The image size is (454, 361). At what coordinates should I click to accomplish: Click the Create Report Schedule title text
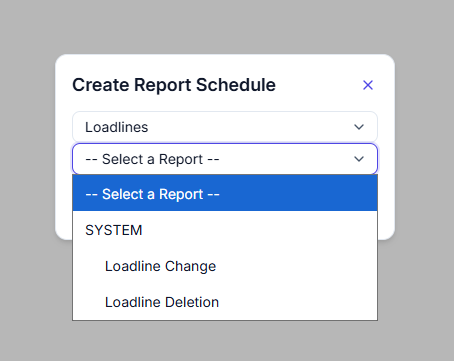point(174,85)
